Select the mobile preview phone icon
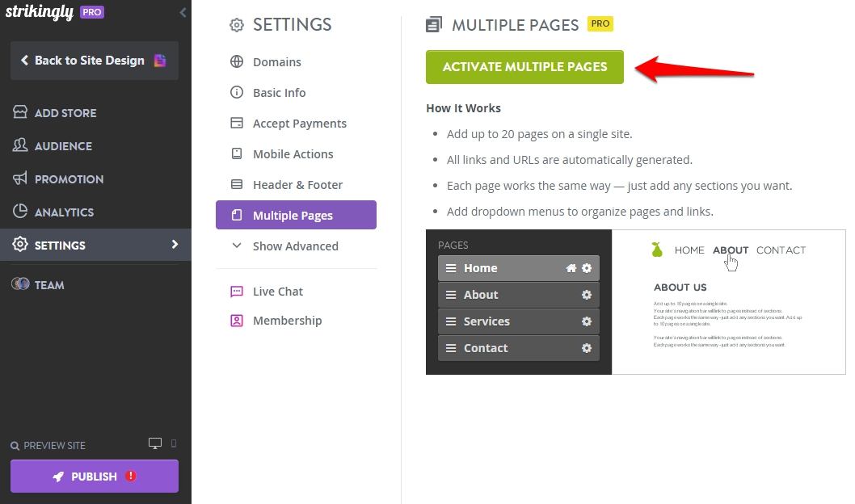855x504 pixels. point(175,443)
